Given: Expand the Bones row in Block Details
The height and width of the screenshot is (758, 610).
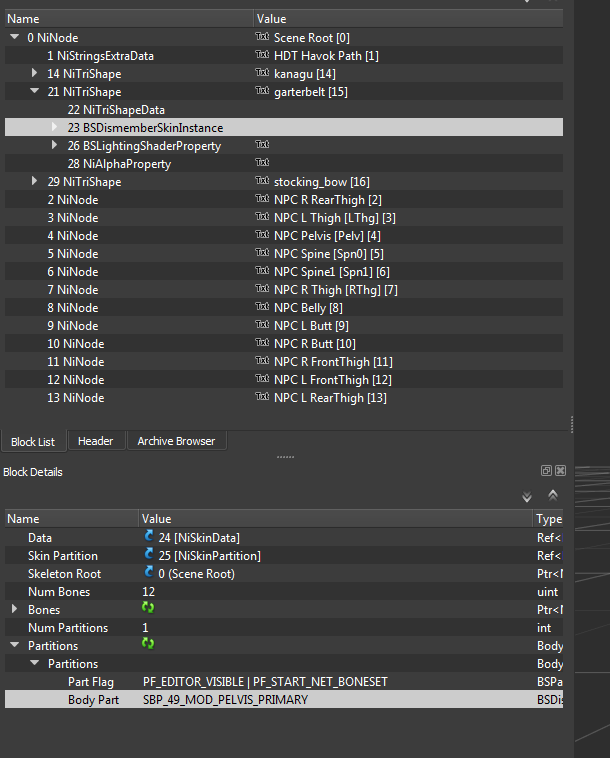Looking at the screenshot, I should [x=15, y=609].
